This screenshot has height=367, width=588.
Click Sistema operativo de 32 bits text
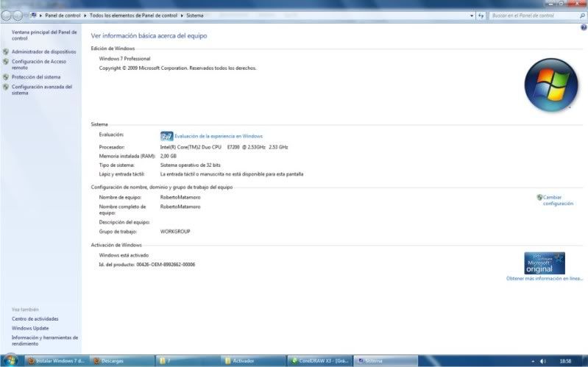190,165
